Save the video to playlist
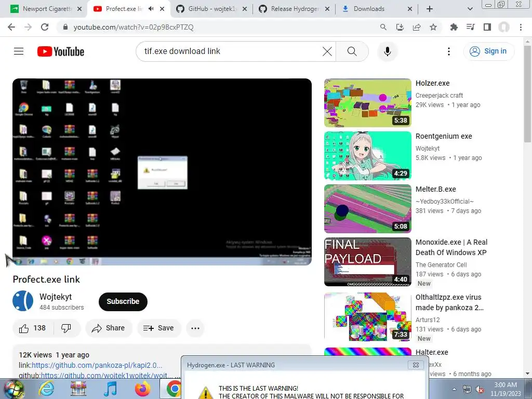The width and height of the screenshot is (532, 399). click(159, 328)
